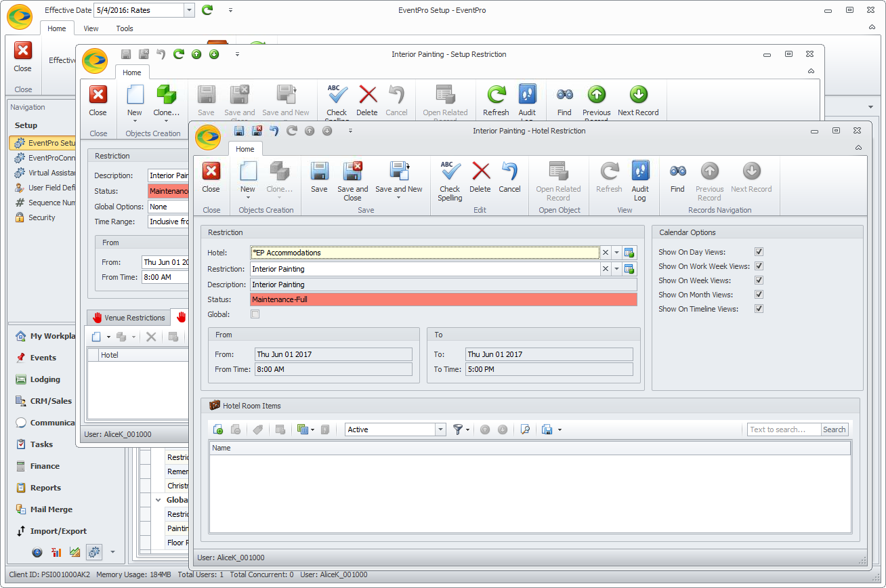Click Find binoculars in Hotel Restriction ribbon
Image resolution: width=886 pixels, height=588 pixels.
point(677,177)
